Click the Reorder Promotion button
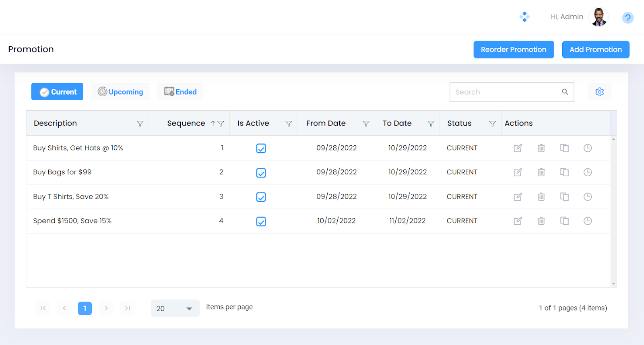644x345 pixels. pyautogui.click(x=514, y=50)
